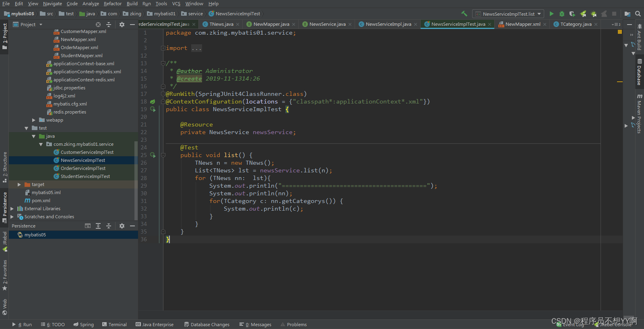Open Java Enterprise tool window

click(155, 325)
